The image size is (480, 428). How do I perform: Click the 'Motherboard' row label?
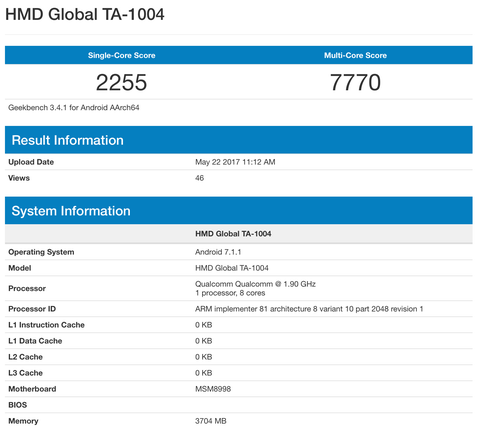point(32,389)
